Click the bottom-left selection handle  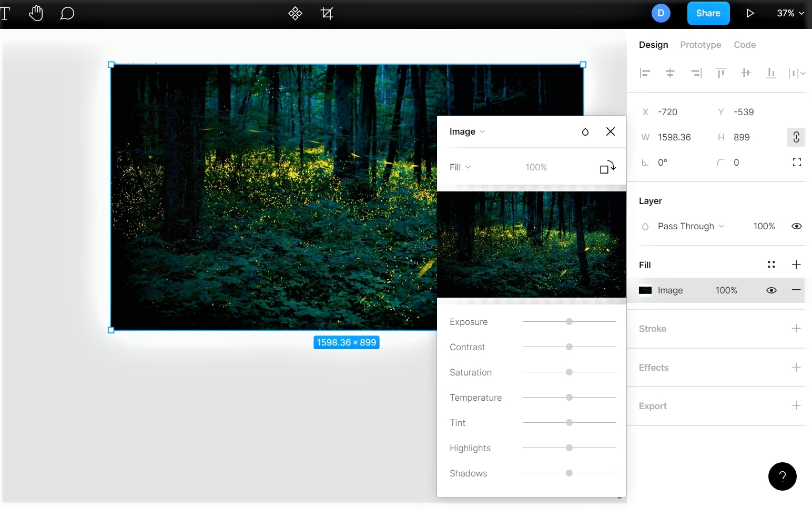coord(111,330)
